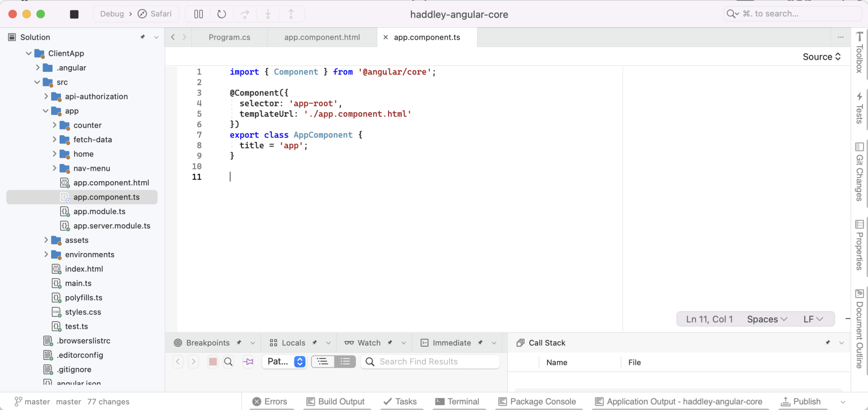Image resolution: width=868 pixels, height=410 pixels.
Task: Collapse the src folder
Action: pos(37,82)
